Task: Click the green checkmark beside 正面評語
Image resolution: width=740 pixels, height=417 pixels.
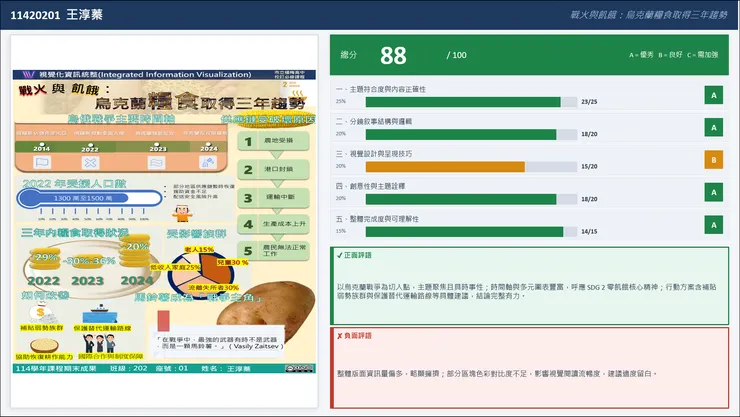Action: pyautogui.click(x=339, y=255)
